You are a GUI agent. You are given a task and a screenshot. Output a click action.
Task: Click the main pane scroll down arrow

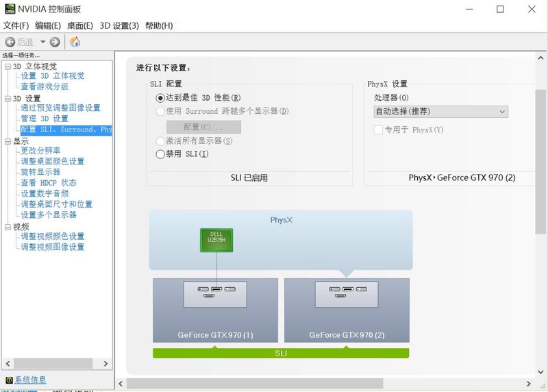tap(540, 372)
